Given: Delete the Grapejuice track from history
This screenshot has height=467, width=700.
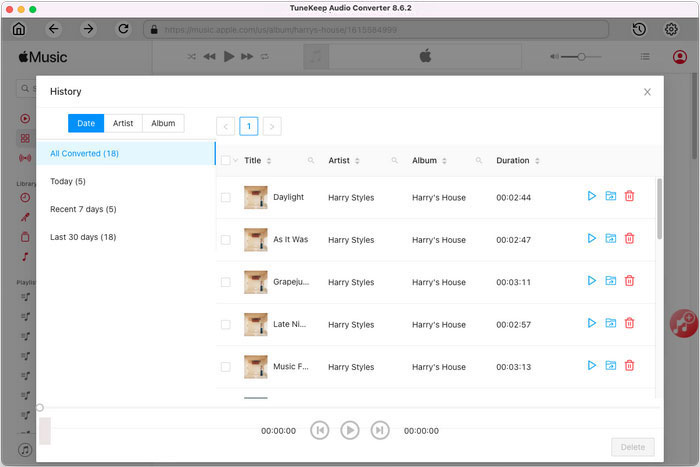Looking at the screenshot, I should [x=629, y=281].
